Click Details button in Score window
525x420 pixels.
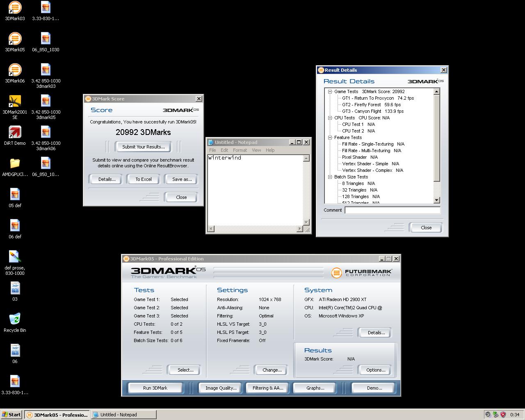point(107,179)
